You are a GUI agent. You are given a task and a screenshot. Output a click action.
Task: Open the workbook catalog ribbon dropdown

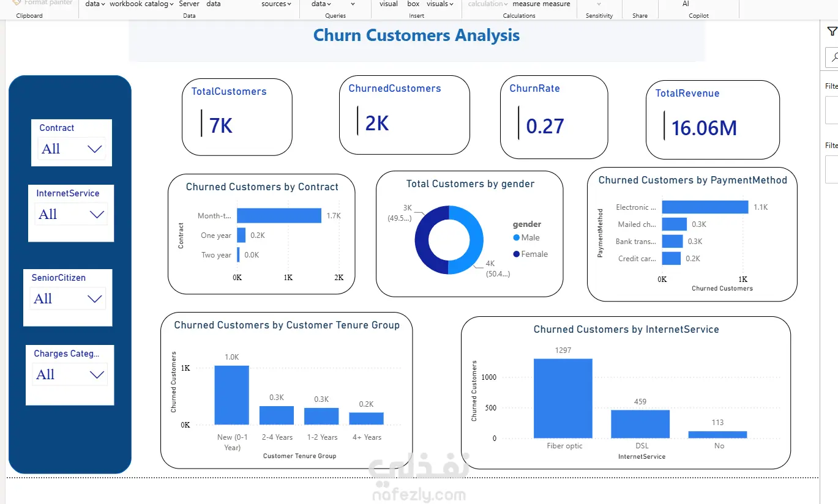(141, 4)
